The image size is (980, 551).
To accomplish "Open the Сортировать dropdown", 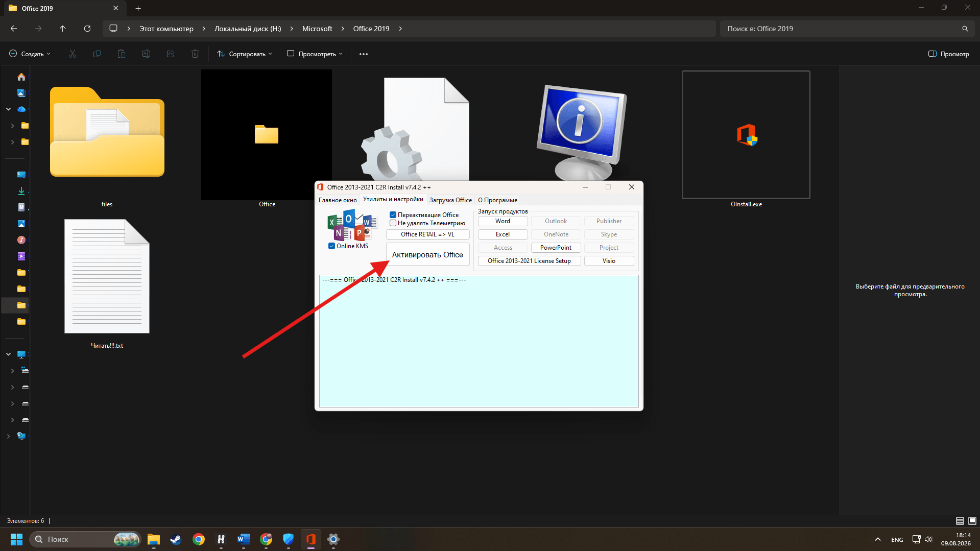I will click(x=244, y=54).
